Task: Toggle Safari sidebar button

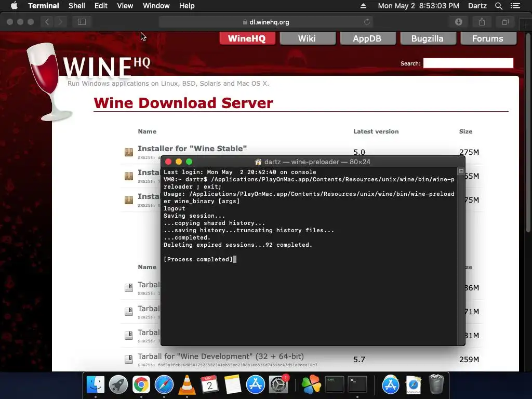Action: click(x=82, y=22)
